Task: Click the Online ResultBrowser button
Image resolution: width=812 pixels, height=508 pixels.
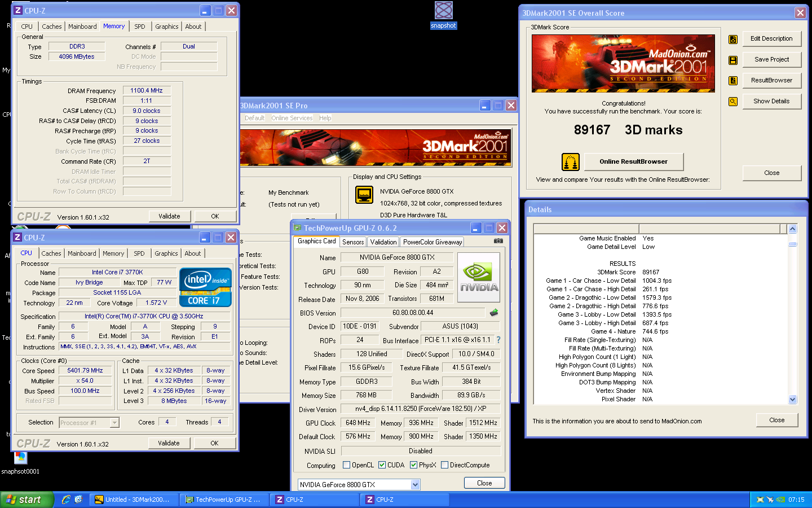Action: [634, 161]
